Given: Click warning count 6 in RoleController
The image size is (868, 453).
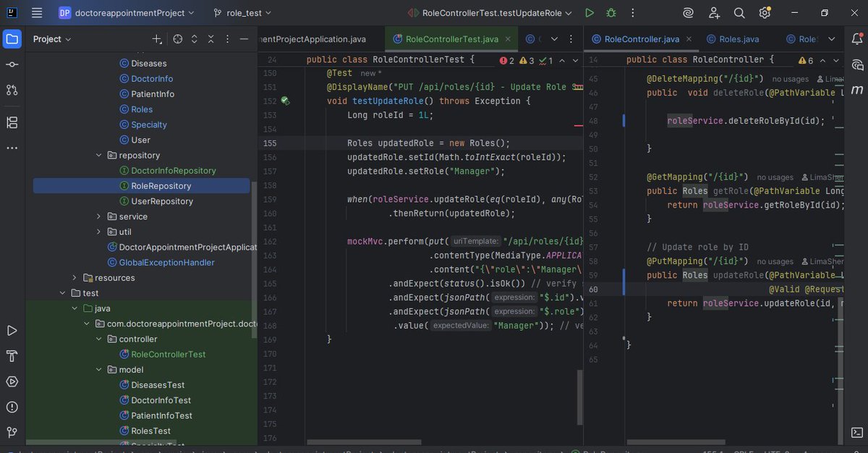Looking at the screenshot, I should coord(807,61).
